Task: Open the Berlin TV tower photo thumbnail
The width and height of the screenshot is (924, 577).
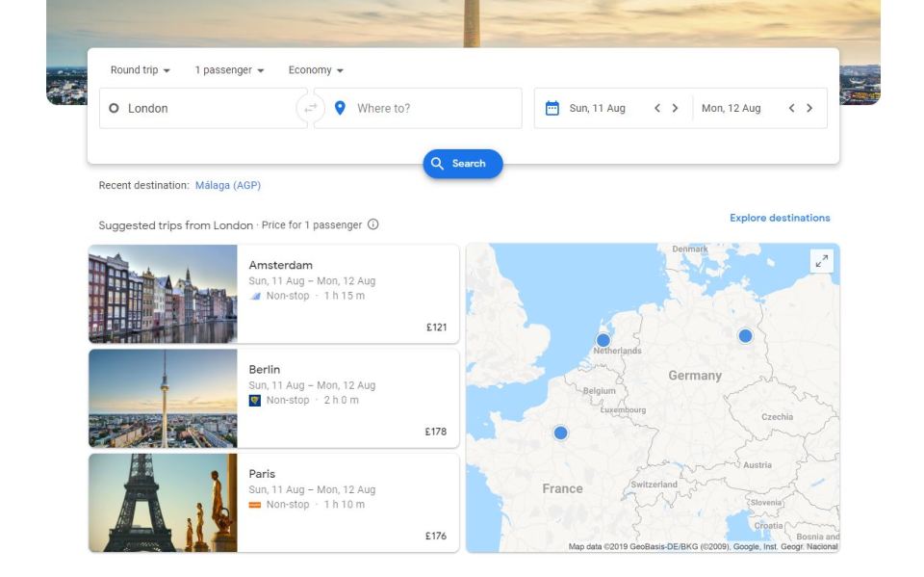Action: pos(164,398)
